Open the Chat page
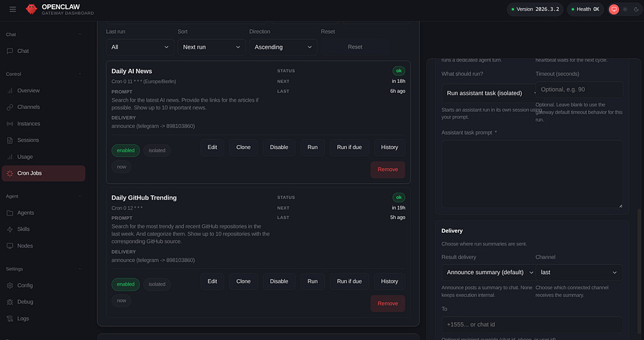644x340 pixels. [x=43, y=51]
